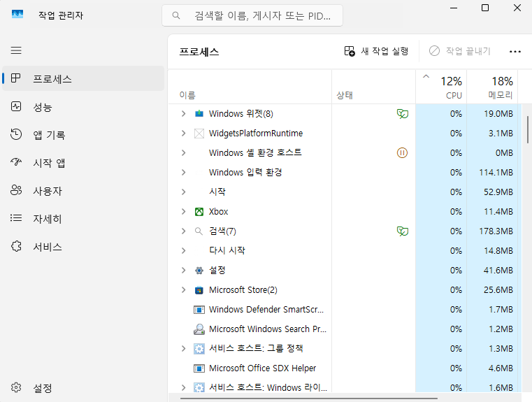Click 새 작업 실행 button
The height and width of the screenshot is (402, 532).
click(x=377, y=51)
